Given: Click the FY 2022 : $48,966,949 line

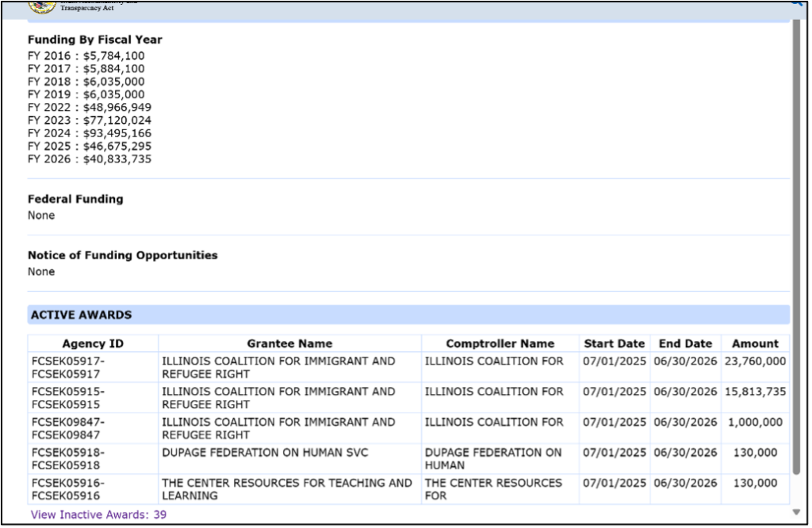Looking at the screenshot, I should point(90,108).
